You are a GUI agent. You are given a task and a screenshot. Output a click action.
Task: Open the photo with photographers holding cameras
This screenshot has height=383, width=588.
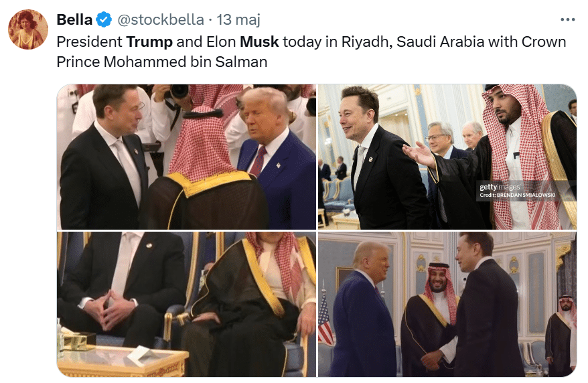point(186,157)
